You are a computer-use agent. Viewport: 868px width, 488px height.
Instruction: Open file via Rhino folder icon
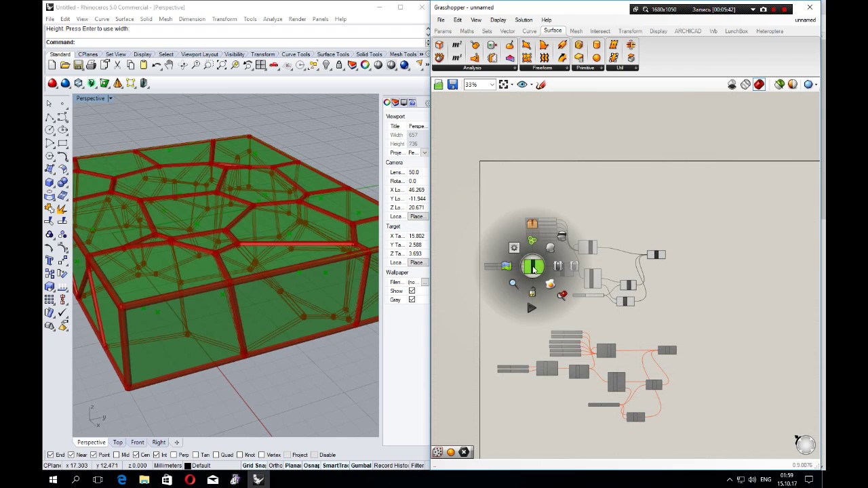pos(65,65)
